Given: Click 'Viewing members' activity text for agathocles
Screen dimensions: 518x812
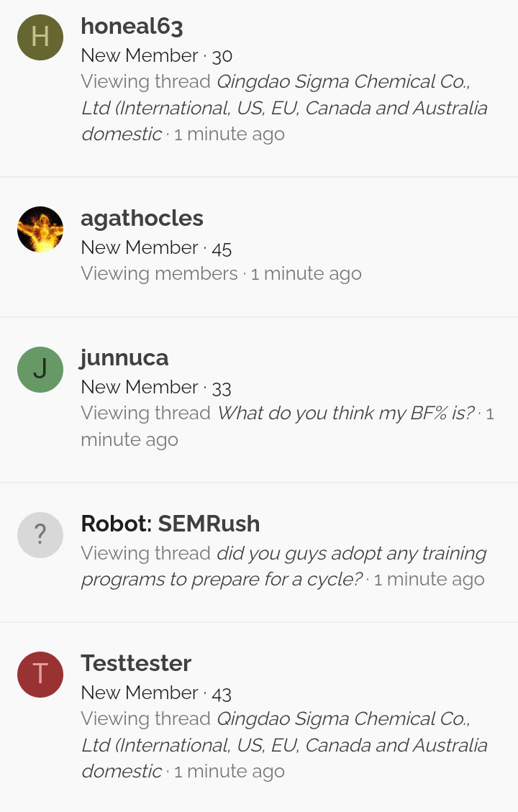Looking at the screenshot, I should pos(159,273).
